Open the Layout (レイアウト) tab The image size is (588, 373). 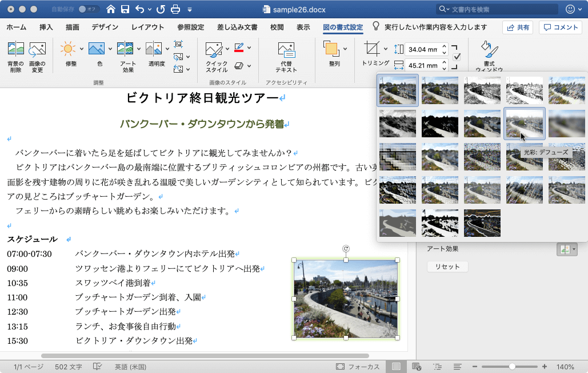pos(147,27)
